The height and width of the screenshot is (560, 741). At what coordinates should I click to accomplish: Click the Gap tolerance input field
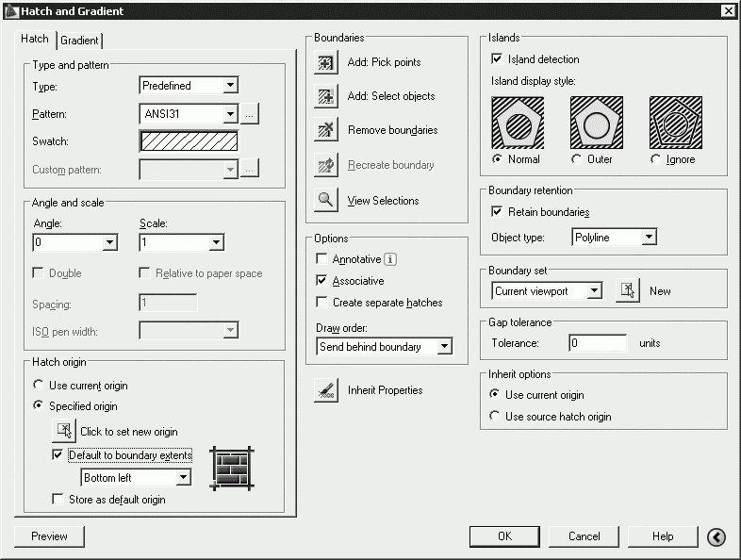[598, 342]
